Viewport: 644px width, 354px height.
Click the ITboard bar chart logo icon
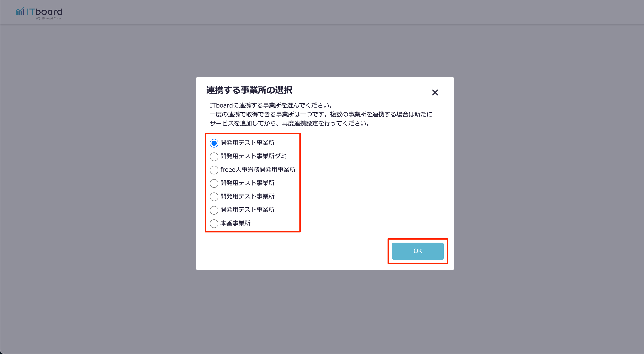[x=20, y=11]
